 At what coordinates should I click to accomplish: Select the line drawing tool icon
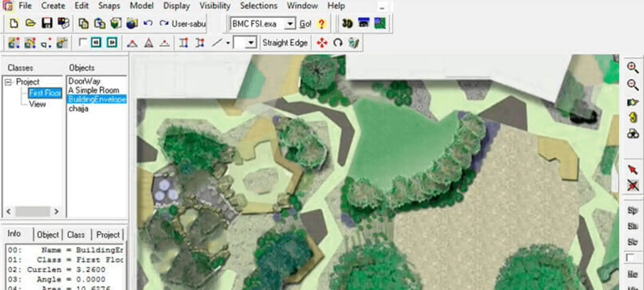[217, 43]
